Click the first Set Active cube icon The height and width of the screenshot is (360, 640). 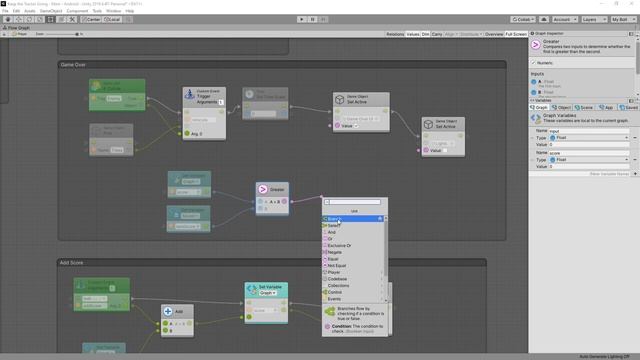click(340, 99)
